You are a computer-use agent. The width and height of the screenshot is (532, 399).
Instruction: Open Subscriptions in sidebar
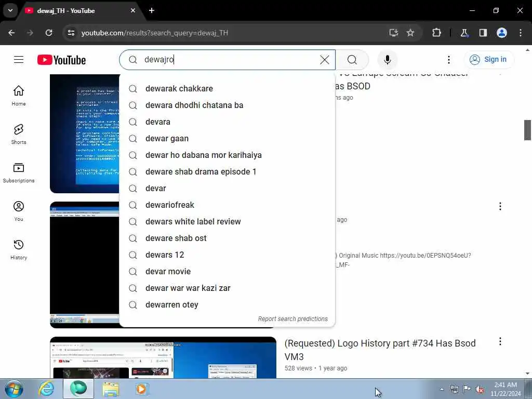[x=19, y=172]
